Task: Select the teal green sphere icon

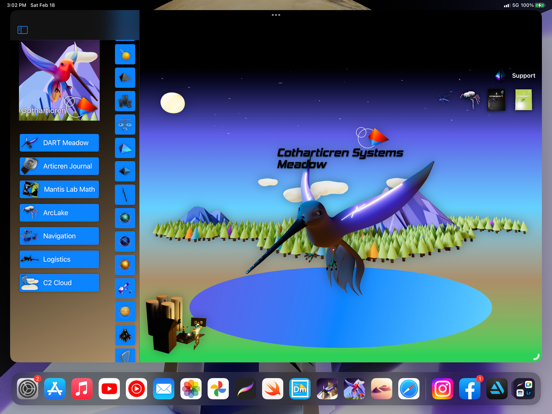Action: 125,218
